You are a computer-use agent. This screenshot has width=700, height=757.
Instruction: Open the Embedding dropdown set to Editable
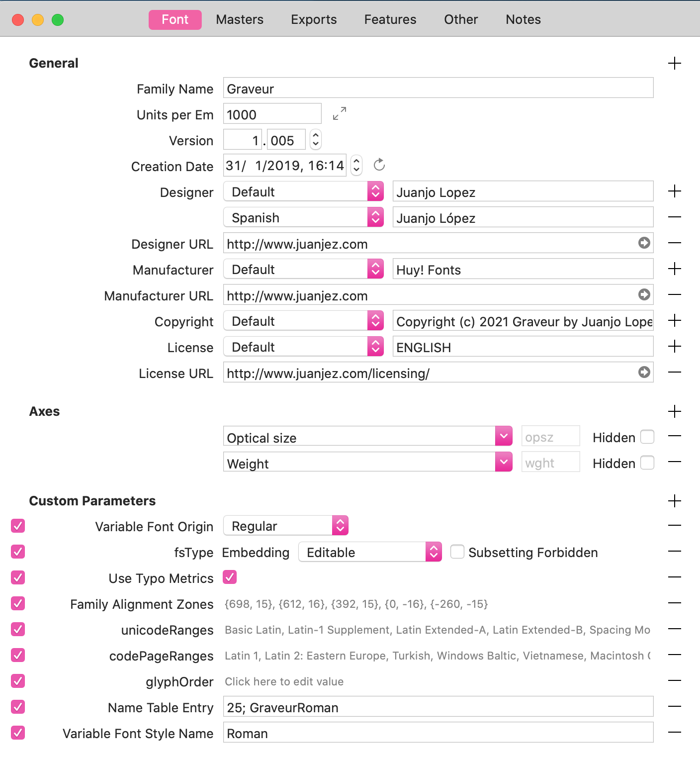click(434, 552)
